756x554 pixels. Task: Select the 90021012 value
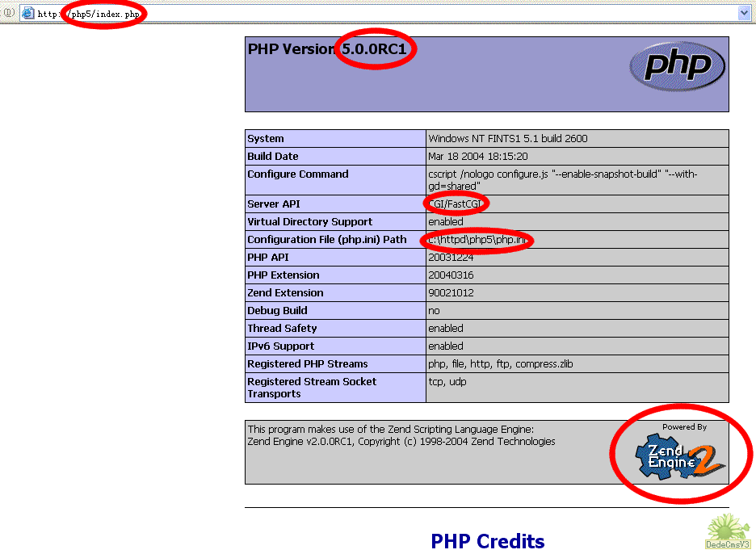coord(451,293)
